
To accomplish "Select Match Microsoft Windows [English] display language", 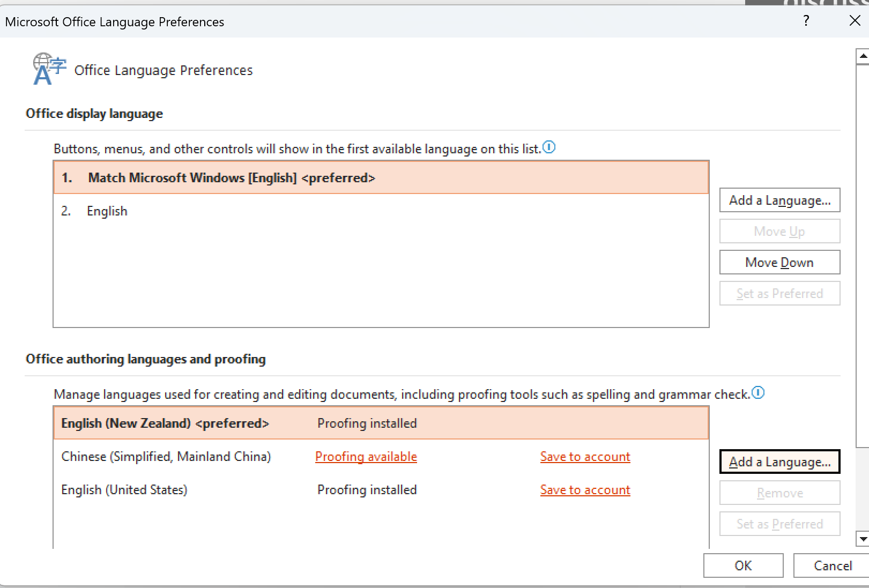I will pos(381,177).
